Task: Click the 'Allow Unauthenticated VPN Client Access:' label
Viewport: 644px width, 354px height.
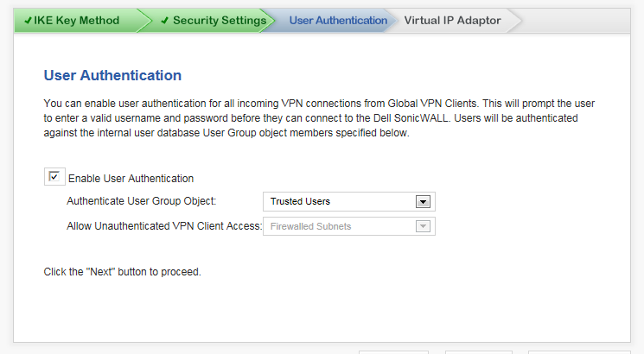Action: (164, 226)
